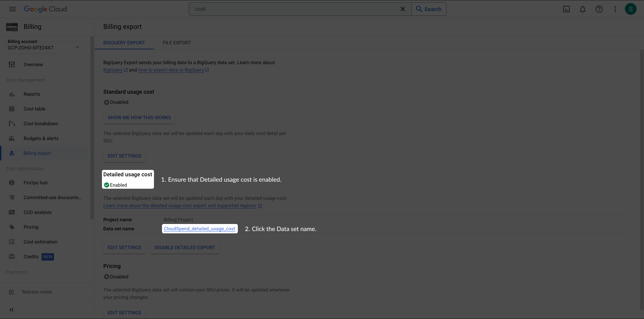The height and width of the screenshot is (319, 644).
Task: Open Cost estimation page
Action: (x=40, y=242)
